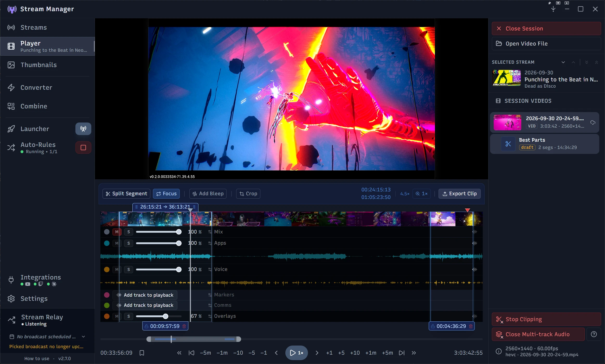
Task: Click the scissors icon of Best Parts
Action: click(508, 144)
